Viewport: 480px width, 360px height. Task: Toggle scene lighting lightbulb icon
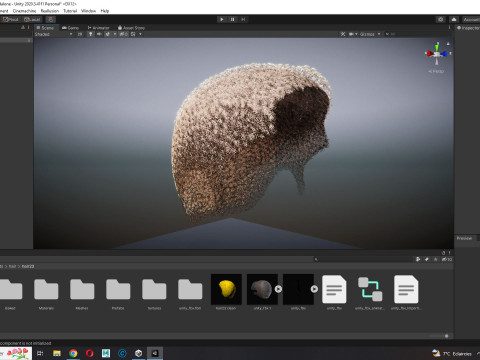coord(90,34)
